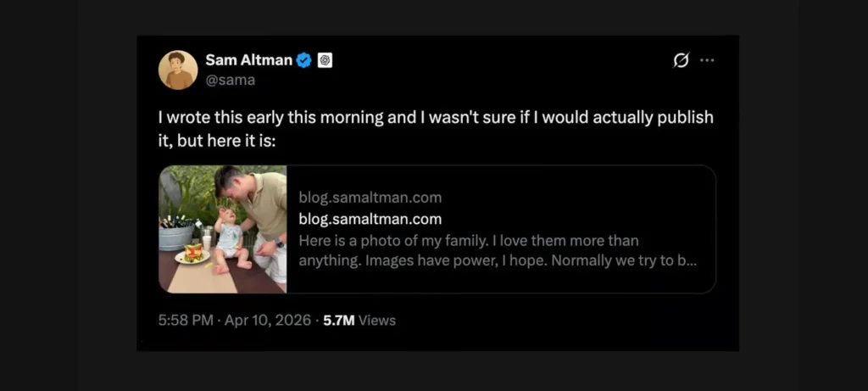The height and width of the screenshot is (391, 868).
Task: Open the white blog.samaltman.com card title
Action: 370,219
